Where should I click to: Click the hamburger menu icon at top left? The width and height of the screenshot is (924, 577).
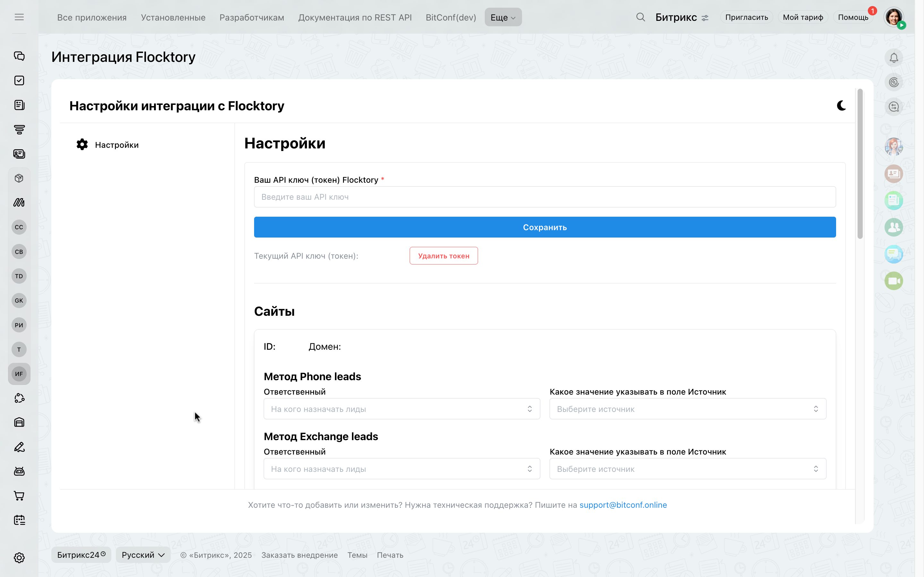[19, 17]
